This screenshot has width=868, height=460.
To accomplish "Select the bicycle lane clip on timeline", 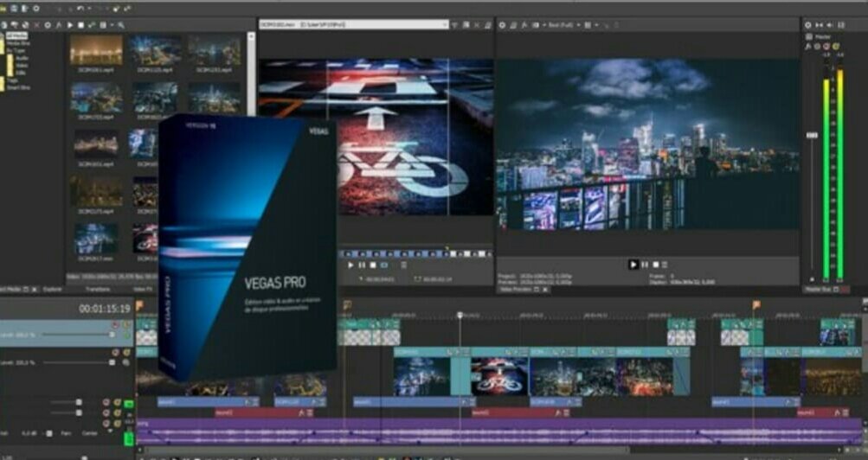I will tap(500, 376).
